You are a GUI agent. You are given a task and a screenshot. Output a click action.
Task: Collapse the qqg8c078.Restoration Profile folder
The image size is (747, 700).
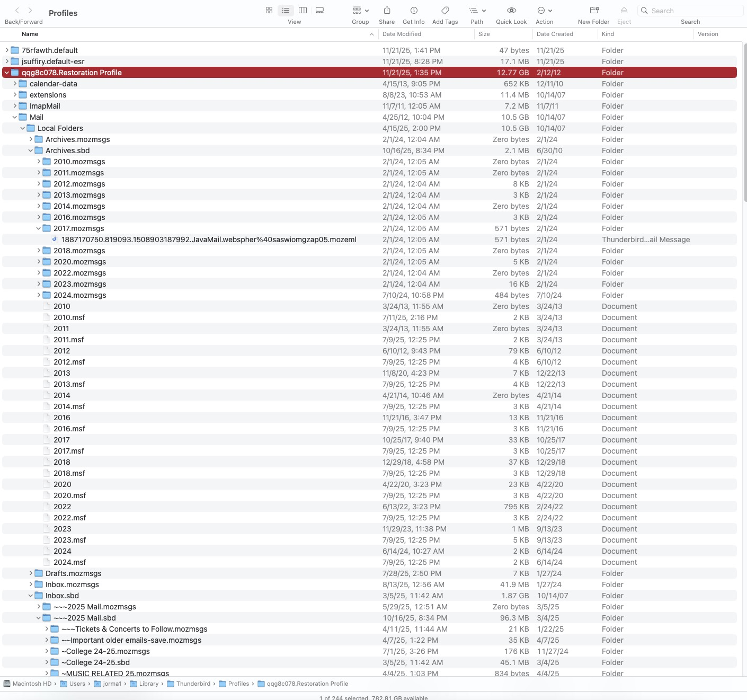pyautogui.click(x=7, y=73)
